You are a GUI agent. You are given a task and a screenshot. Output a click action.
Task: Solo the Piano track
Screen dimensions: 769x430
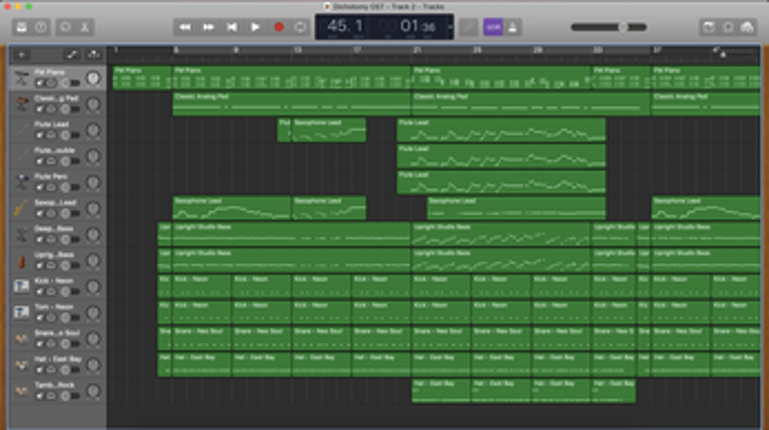coord(51,83)
